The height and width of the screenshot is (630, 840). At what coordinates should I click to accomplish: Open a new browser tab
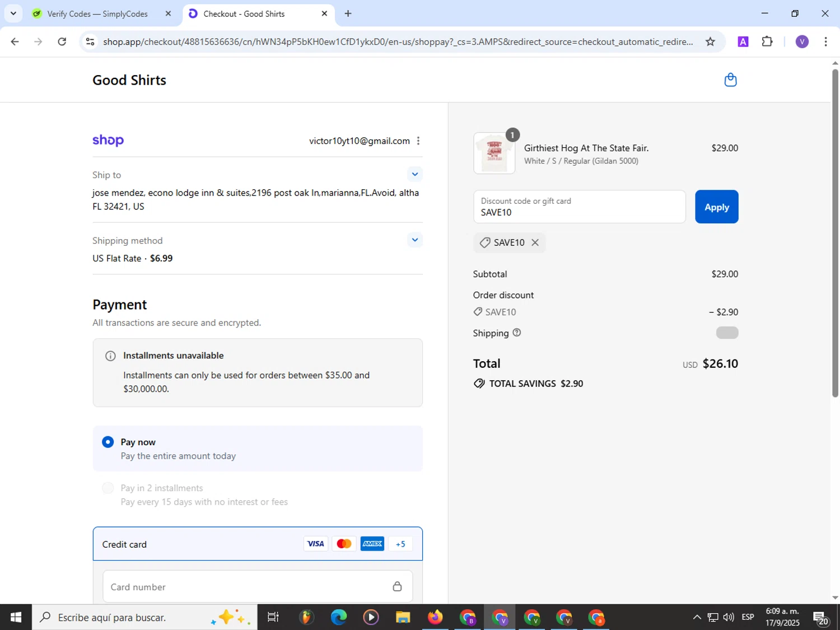[348, 13]
